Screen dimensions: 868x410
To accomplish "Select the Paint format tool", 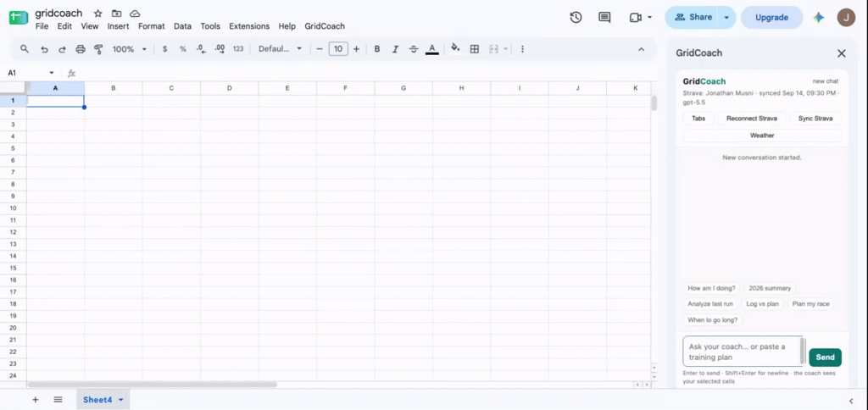I will click(x=98, y=49).
